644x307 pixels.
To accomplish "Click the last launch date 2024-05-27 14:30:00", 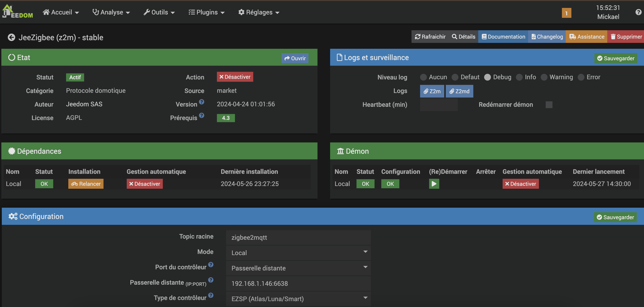I will [x=602, y=184].
